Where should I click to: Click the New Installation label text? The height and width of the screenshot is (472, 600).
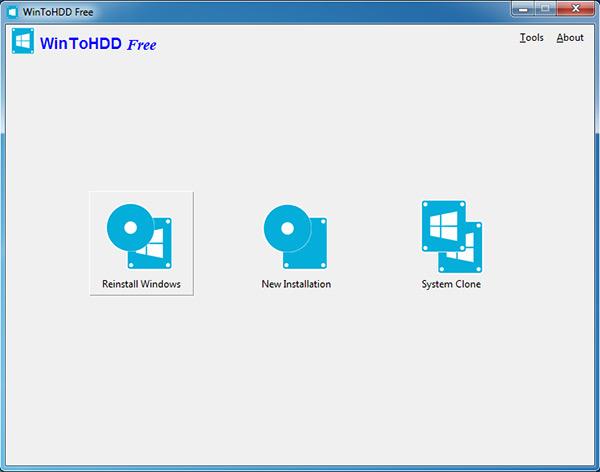[296, 284]
